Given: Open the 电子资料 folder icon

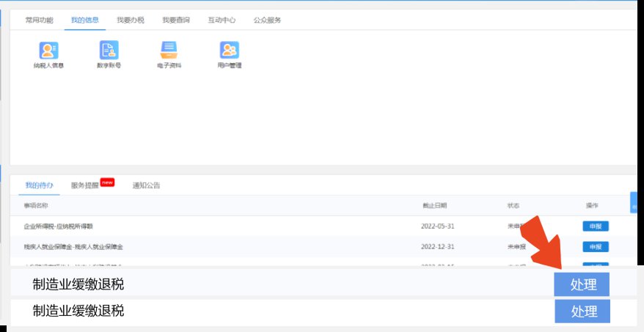Looking at the screenshot, I should coord(169,51).
